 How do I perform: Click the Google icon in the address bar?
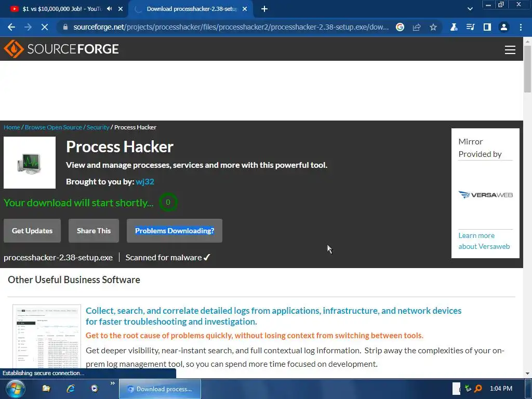(400, 27)
